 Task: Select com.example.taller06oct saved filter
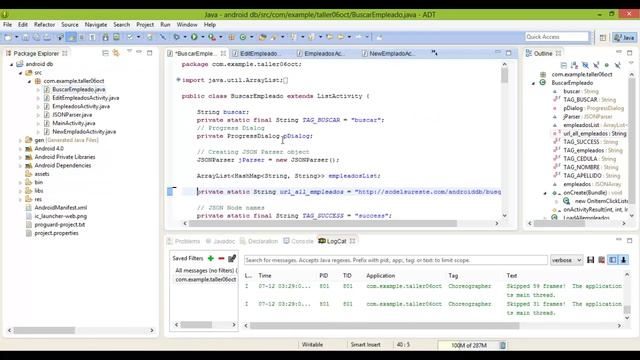tap(206, 280)
